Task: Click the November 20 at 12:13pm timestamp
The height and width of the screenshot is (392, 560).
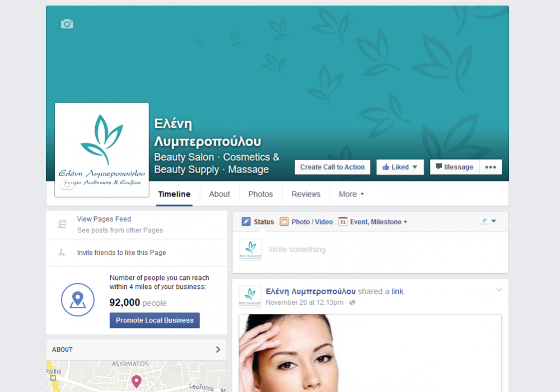Action: [304, 302]
